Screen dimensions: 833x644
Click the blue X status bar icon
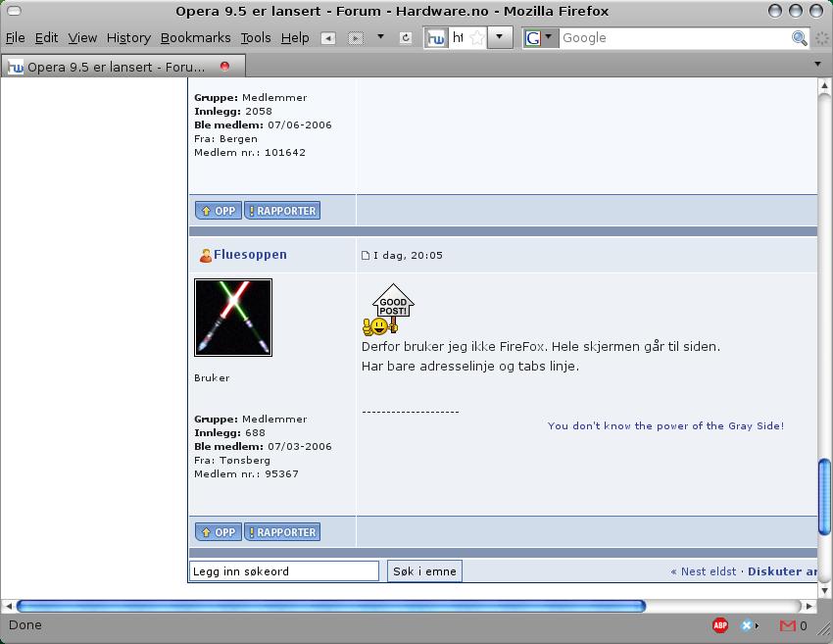[x=747, y=625]
